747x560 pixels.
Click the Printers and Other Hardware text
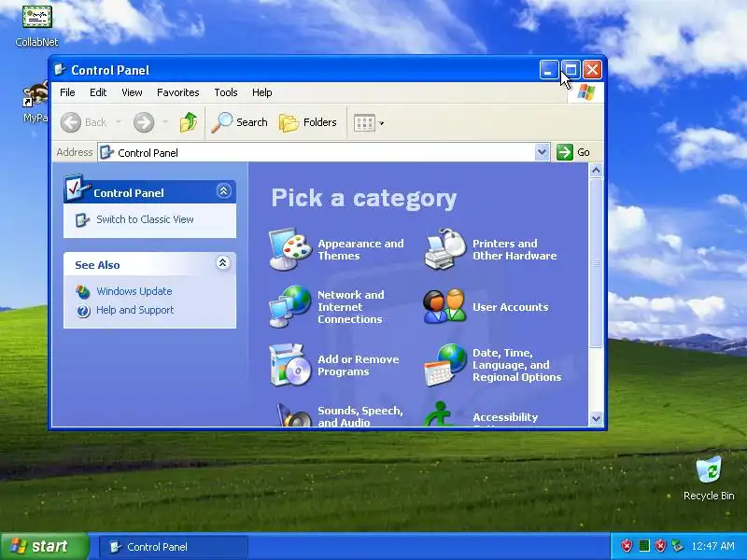point(514,249)
